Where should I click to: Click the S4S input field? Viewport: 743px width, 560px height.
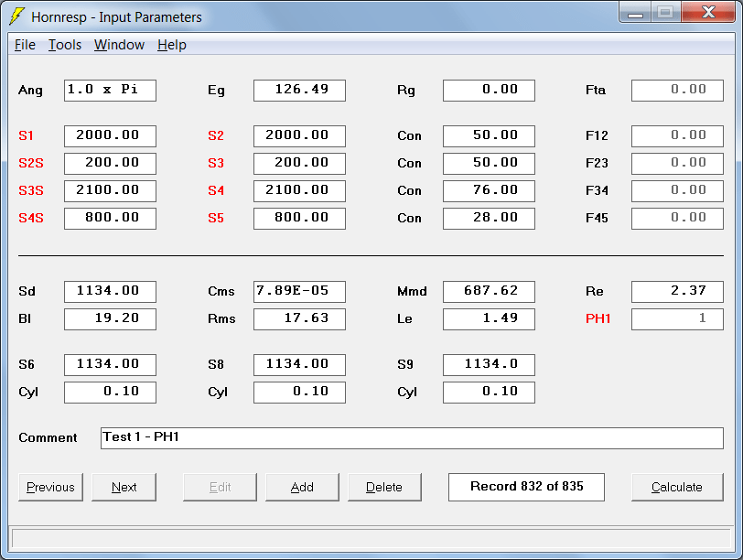click(x=110, y=219)
